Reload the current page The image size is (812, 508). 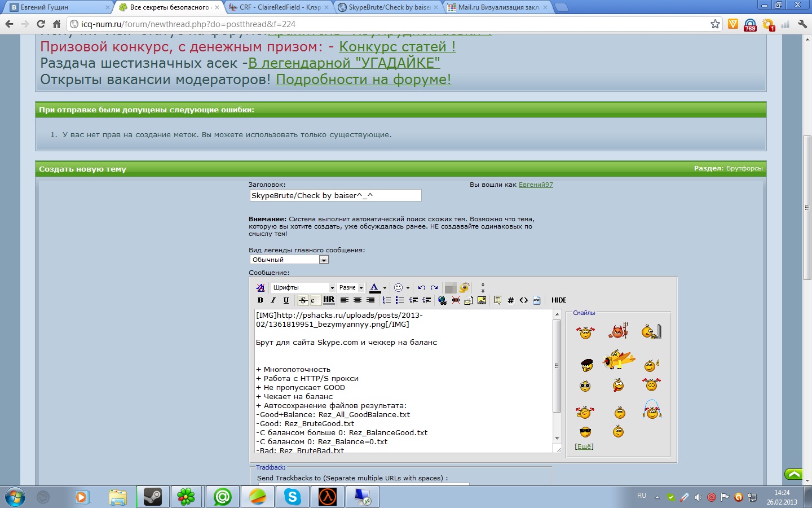(41, 24)
